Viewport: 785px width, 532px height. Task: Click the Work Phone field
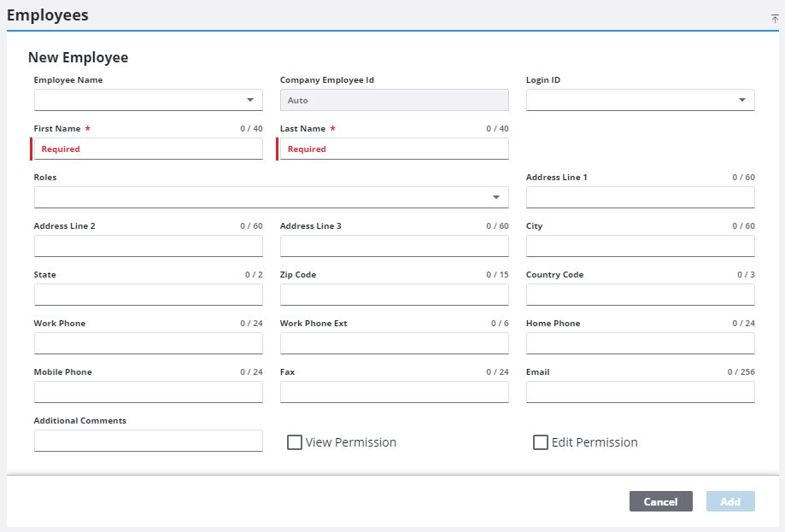[x=148, y=343]
